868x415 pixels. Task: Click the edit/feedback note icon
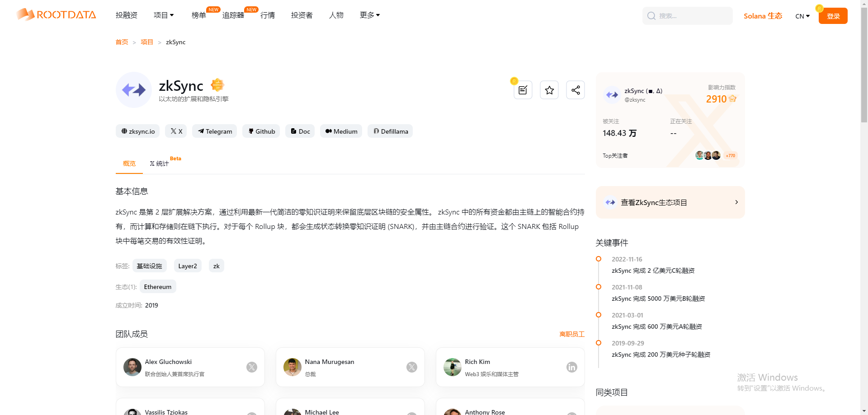coord(523,90)
